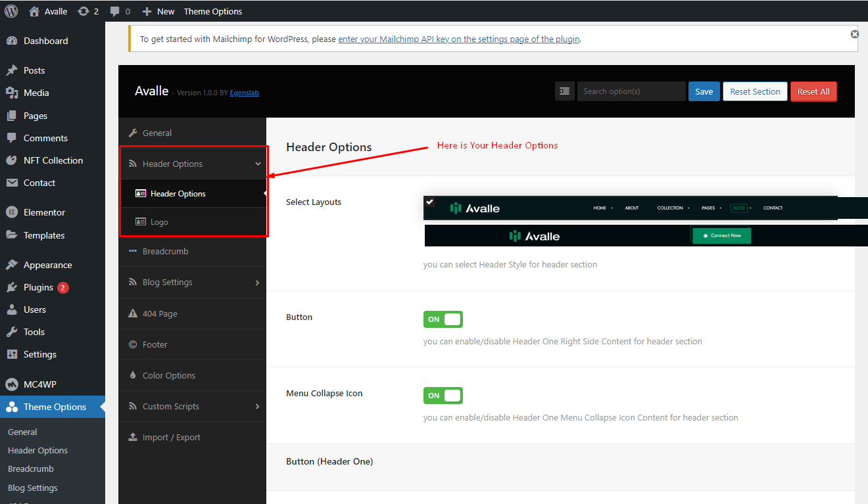Open the Color Options panel tab

[192, 376]
